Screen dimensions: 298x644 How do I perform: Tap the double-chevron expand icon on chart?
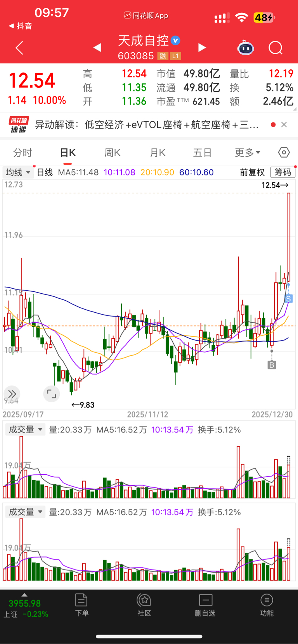pyautogui.click(x=12, y=394)
